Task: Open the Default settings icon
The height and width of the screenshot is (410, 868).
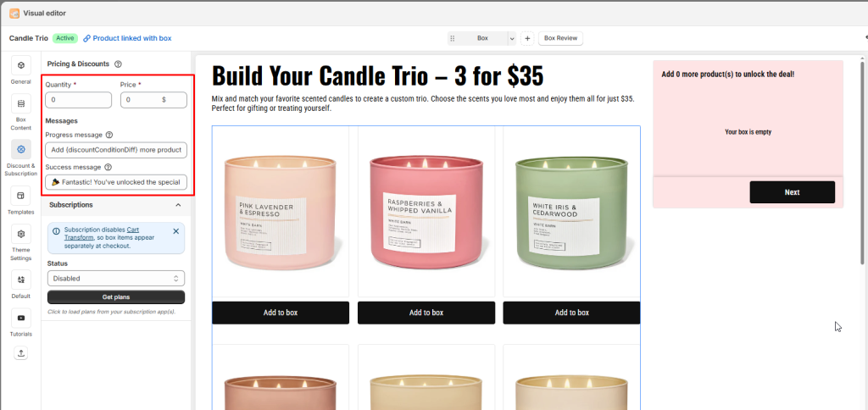Action: [21, 280]
